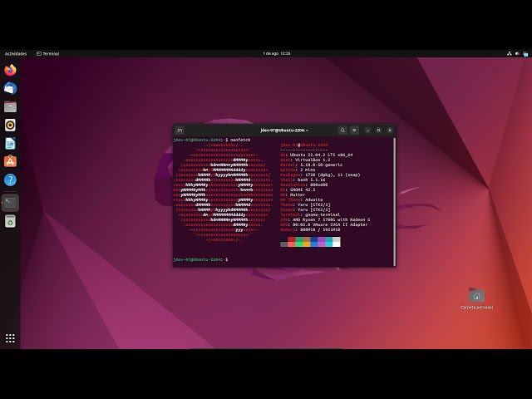
Task: Open Carpeta personal desktop folder
Action: click(x=476, y=299)
